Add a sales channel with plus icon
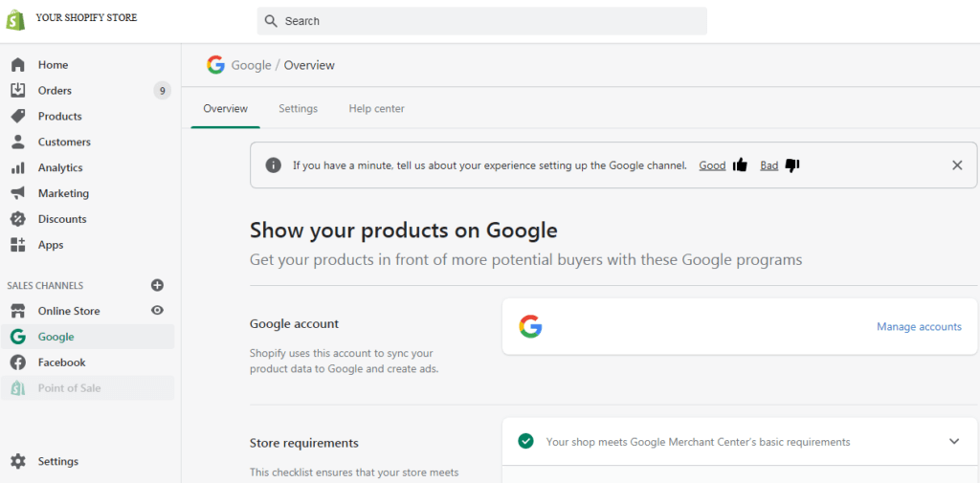 158,285
